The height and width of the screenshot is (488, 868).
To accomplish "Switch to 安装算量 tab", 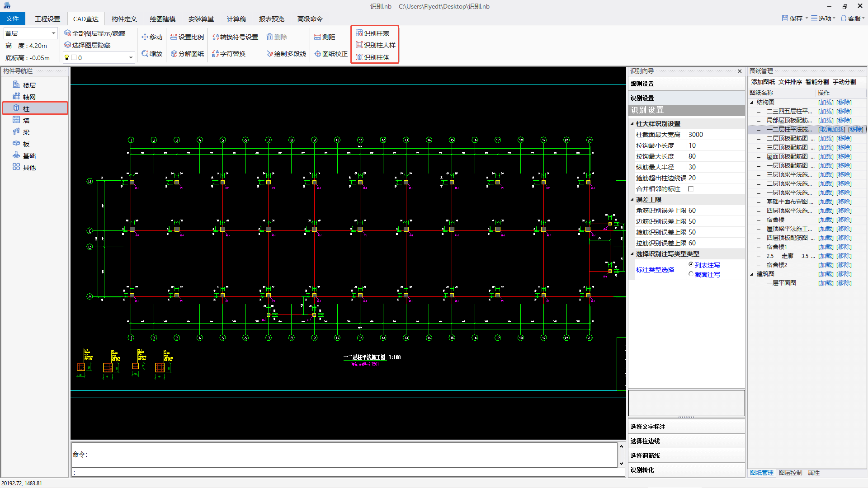I will tap(201, 19).
